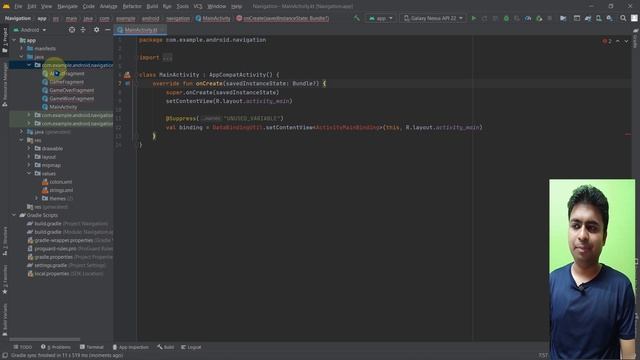Open the Navigate menu

(x=67, y=7)
